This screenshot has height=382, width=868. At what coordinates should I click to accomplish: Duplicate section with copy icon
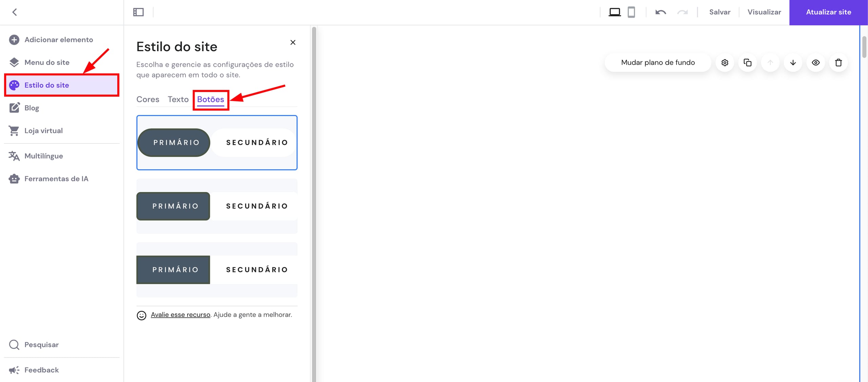click(747, 62)
